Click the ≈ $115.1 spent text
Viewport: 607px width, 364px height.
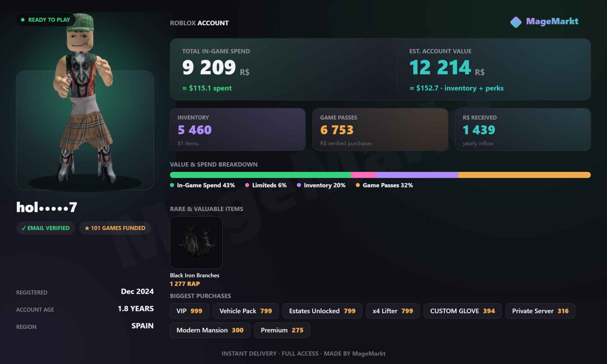point(207,88)
